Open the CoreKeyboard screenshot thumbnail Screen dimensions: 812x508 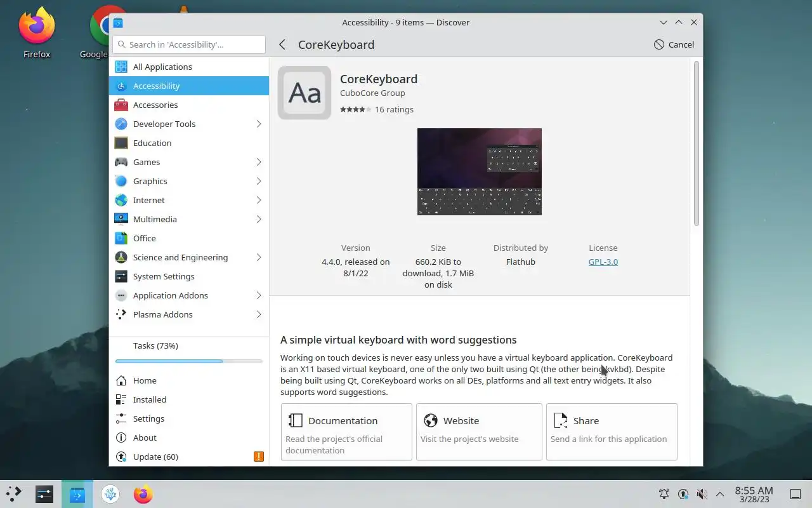coord(480,171)
